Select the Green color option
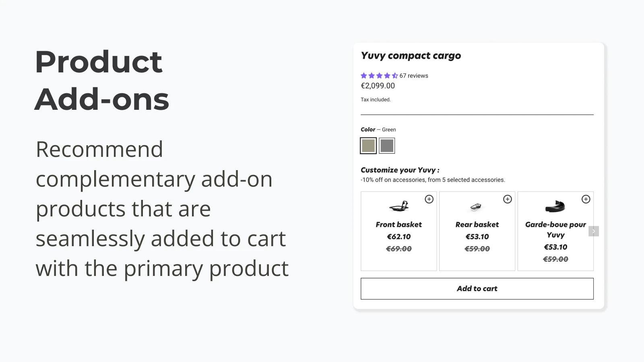Screen dimensions: 644x362 (x=368, y=146)
